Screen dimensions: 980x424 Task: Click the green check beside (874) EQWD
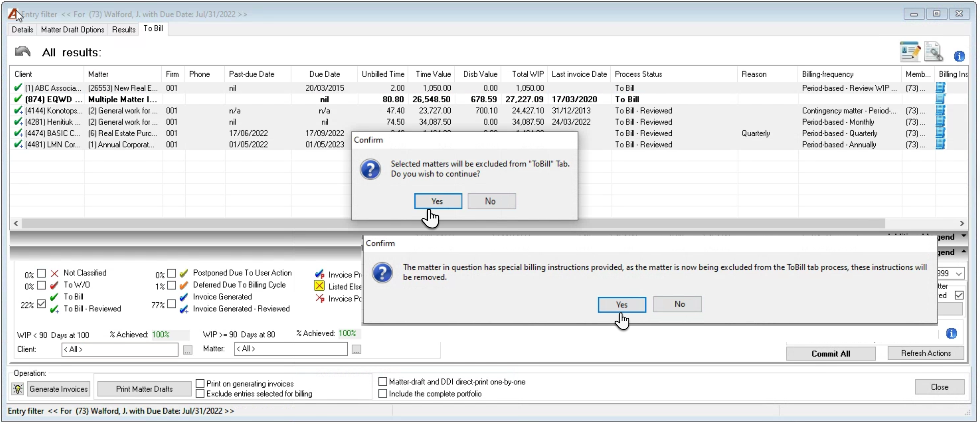[18, 99]
